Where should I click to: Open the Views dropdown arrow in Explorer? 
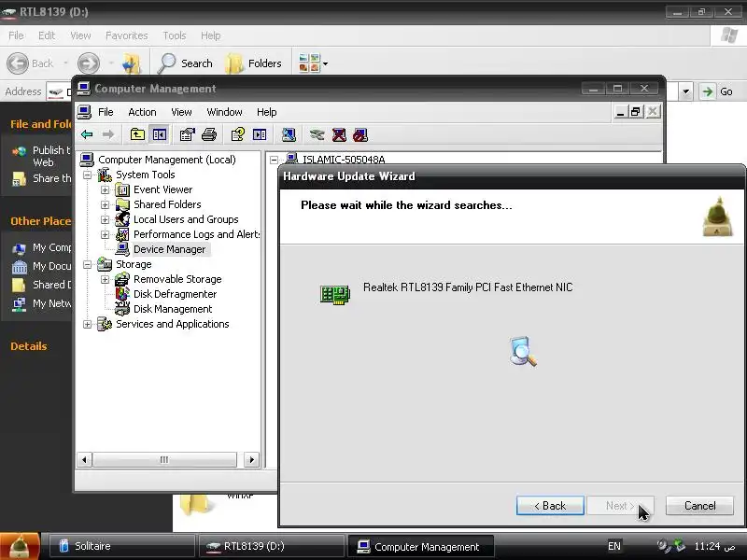325,63
